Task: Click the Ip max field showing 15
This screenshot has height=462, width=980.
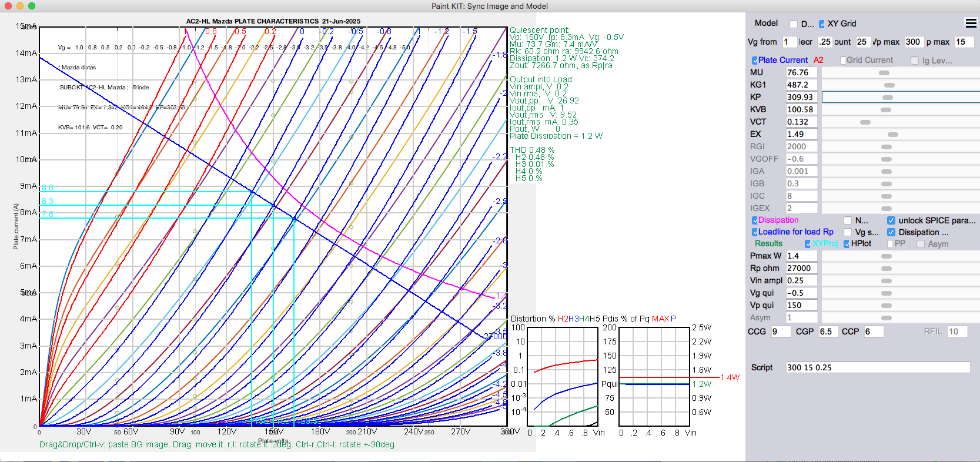Action: tap(964, 42)
